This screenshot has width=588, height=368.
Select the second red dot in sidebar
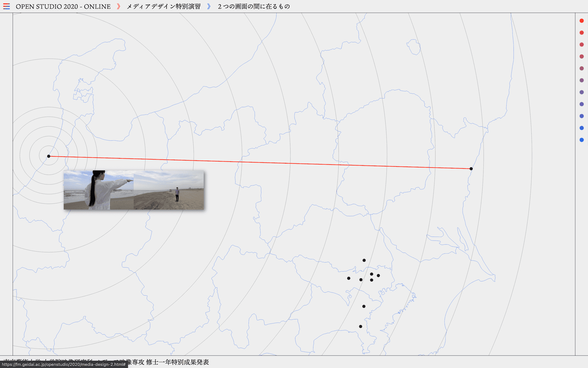(581, 33)
